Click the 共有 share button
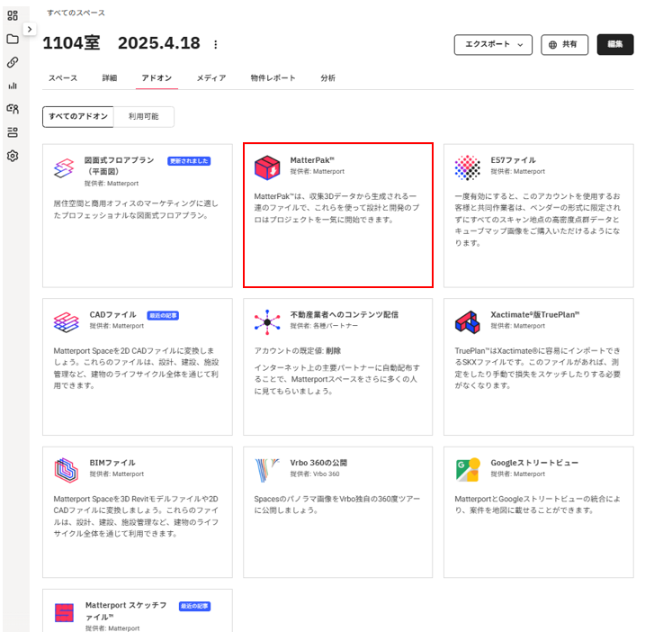Viewport: 672px width, 641px height. (x=564, y=45)
